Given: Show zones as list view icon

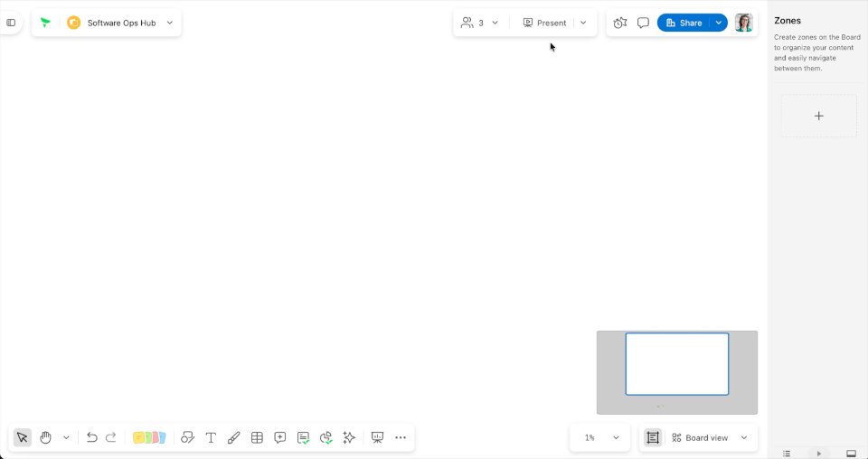Looking at the screenshot, I should [x=787, y=454].
